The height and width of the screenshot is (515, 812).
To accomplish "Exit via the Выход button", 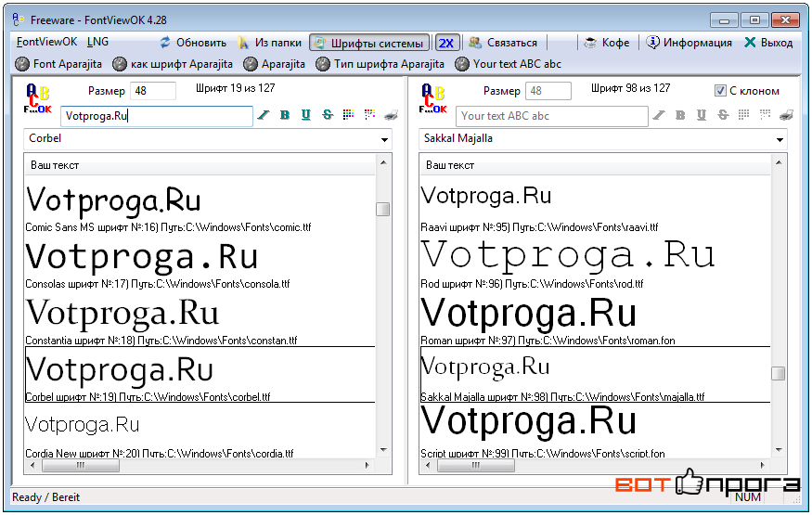I will pos(768,43).
